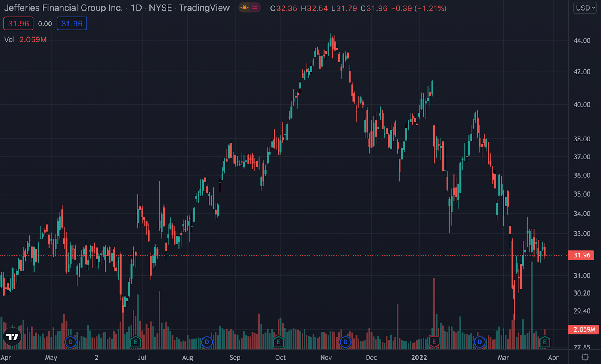
Task: Click the 33.00 price axis label
Action: pos(582,233)
